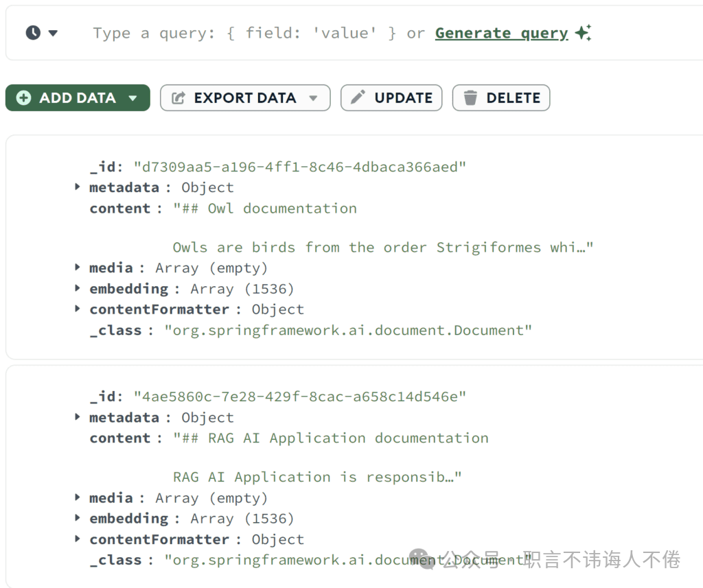
Task: Expand the embedding Array (1536) in the first document
Action: click(x=77, y=288)
